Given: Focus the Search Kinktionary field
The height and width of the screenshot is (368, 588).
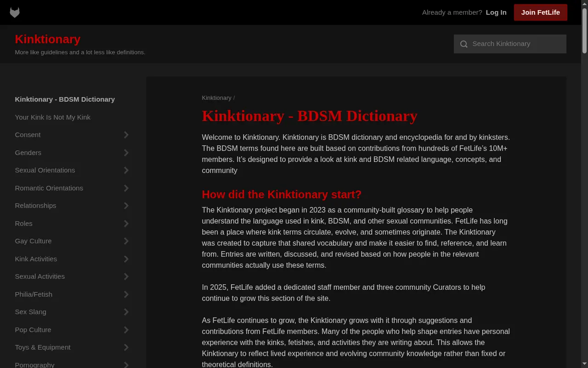Looking at the screenshot, I should coord(510,44).
